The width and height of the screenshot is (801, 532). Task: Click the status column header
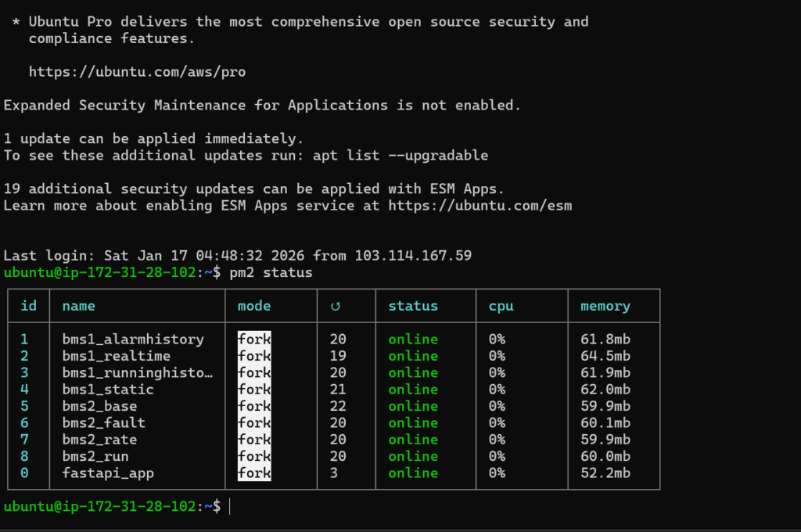pyautogui.click(x=413, y=306)
